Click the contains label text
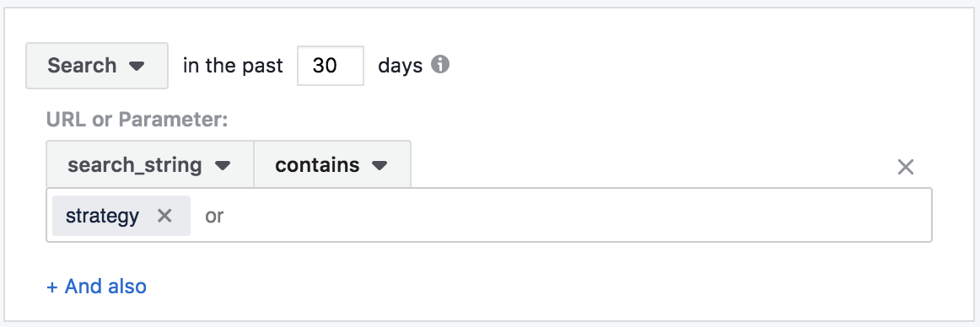Viewport: 980px width, 327px height. click(317, 164)
